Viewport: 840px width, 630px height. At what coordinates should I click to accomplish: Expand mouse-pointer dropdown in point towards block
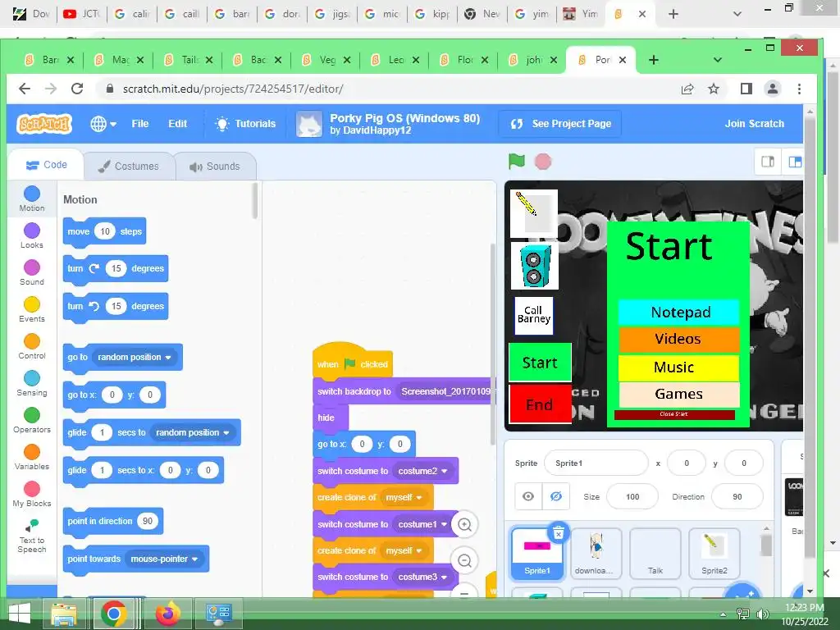164,559
